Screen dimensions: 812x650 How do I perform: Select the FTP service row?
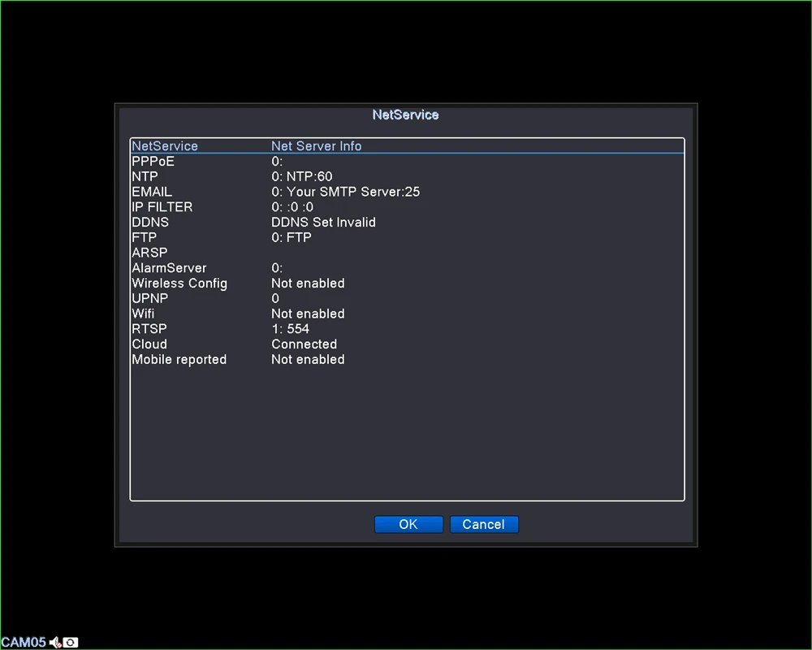coord(407,237)
